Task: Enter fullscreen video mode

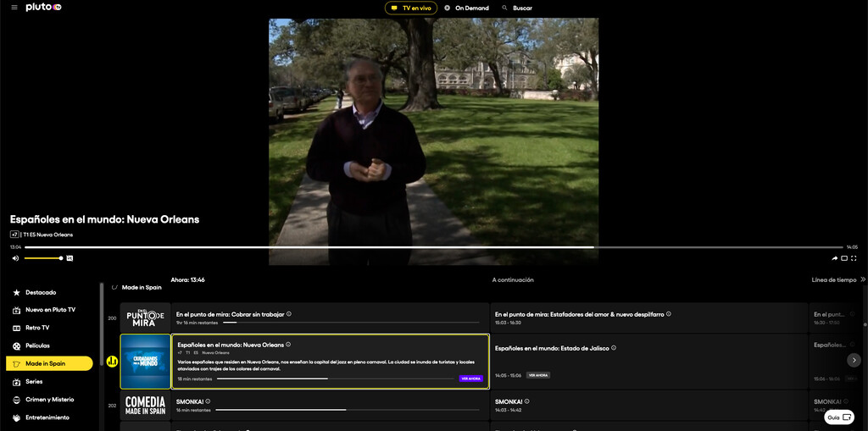Action: [854, 258]
